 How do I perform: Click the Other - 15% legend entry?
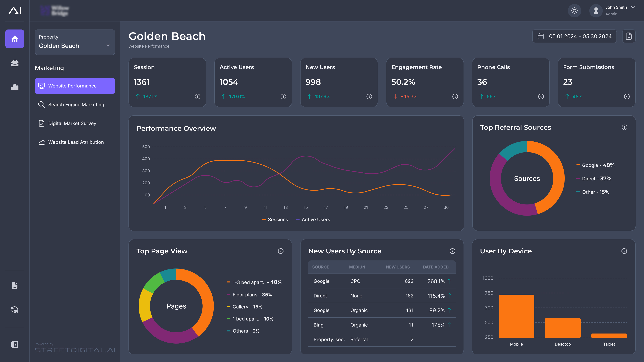coord(593,192)
